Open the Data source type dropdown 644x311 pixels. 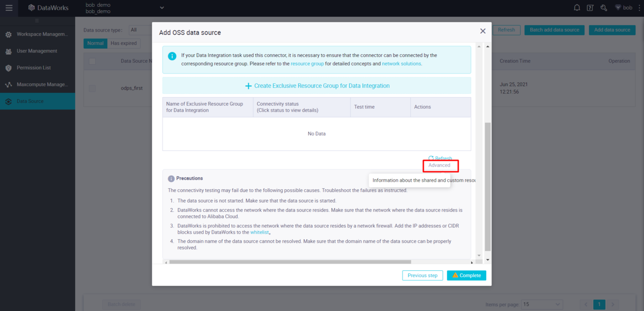141,30
